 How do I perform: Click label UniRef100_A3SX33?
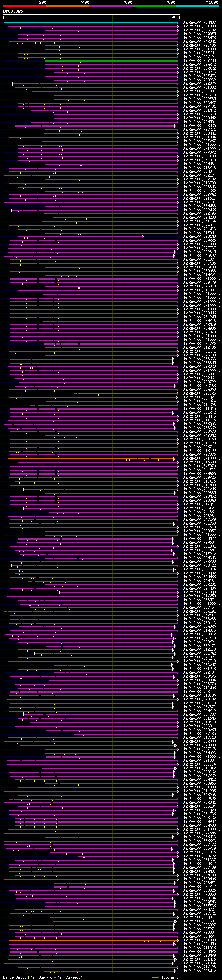coord(199,359)
